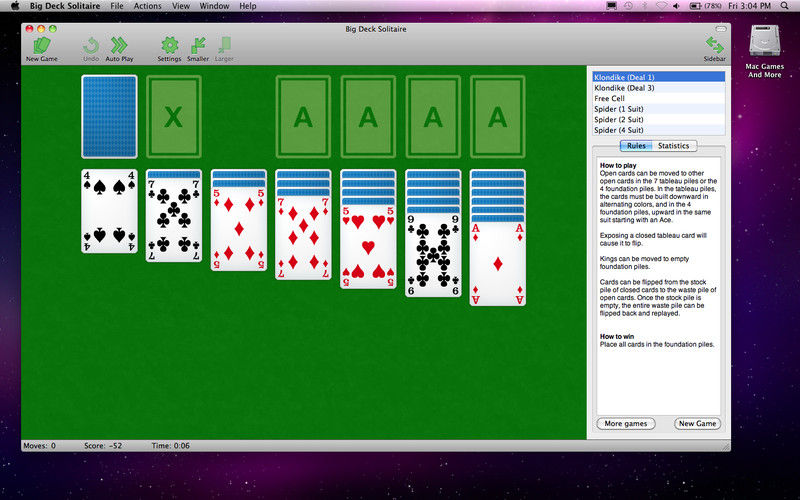The height and width of the screenshot is (500, 800).
Task: Switch to the Statistics tab
Action: pyautogui.click(x=673, y=145)
